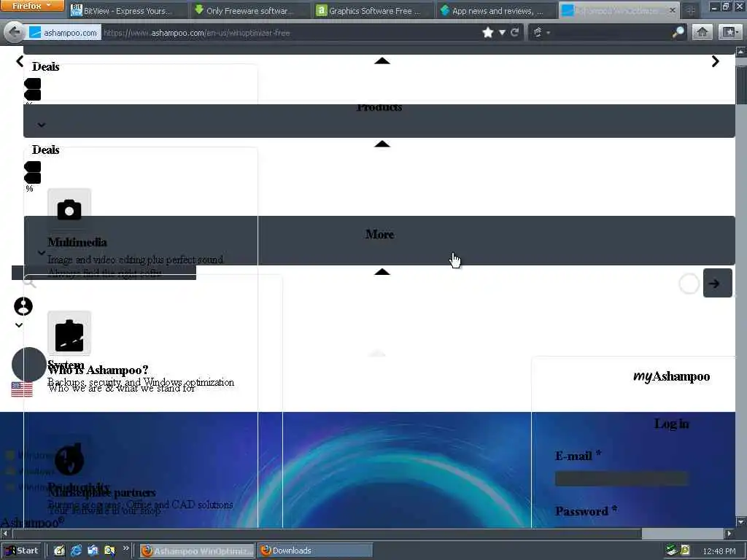The image size is (747, 560).
Task: Open the Products navigation bar
Action: click(x=379, y=121)
